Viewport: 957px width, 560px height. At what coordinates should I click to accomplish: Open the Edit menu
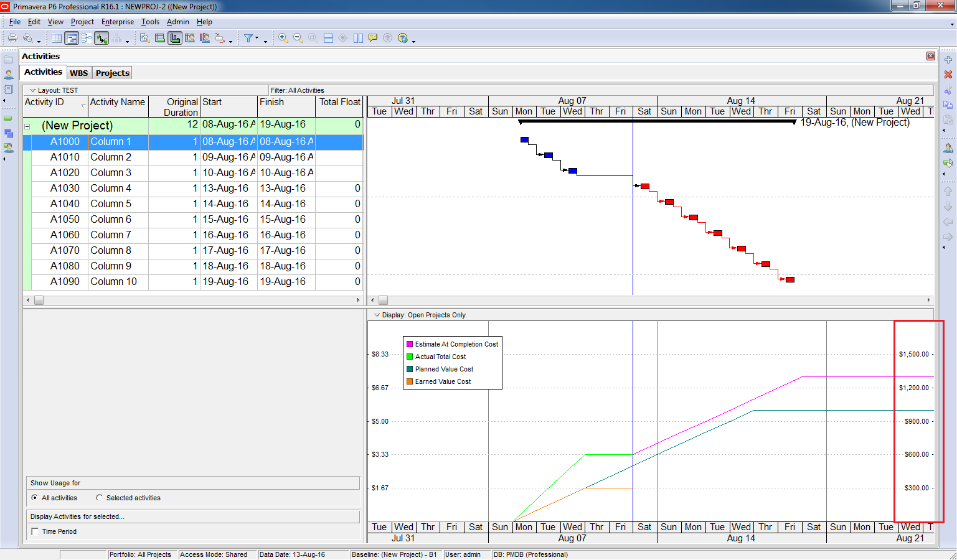click(34, 22)
